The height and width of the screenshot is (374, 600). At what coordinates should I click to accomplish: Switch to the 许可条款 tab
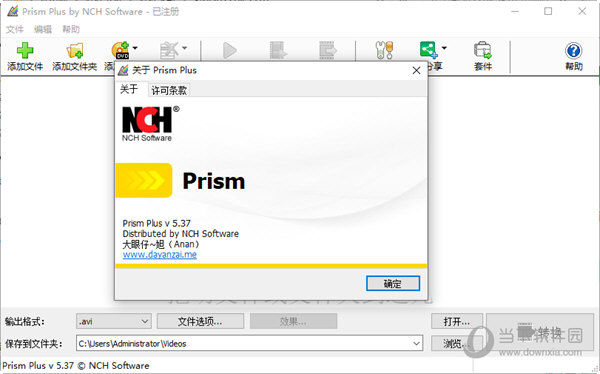pyautogui.click(x=169, y=90)
